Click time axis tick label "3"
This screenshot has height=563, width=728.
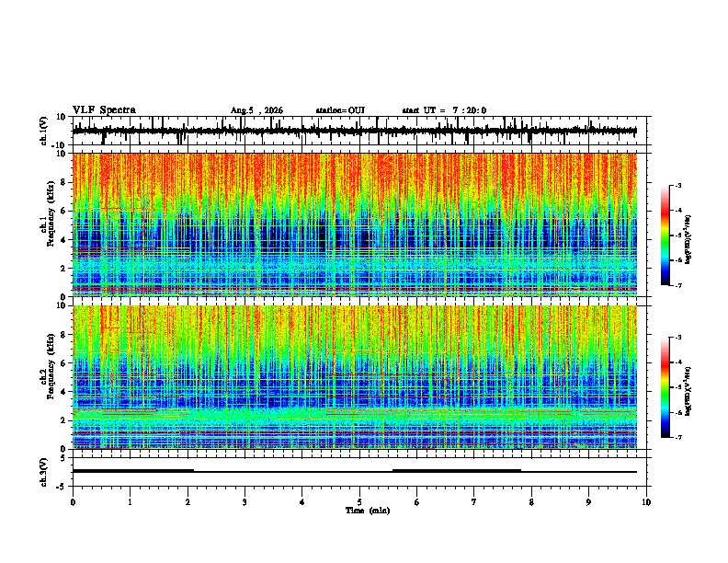click(x=245, y=502)
